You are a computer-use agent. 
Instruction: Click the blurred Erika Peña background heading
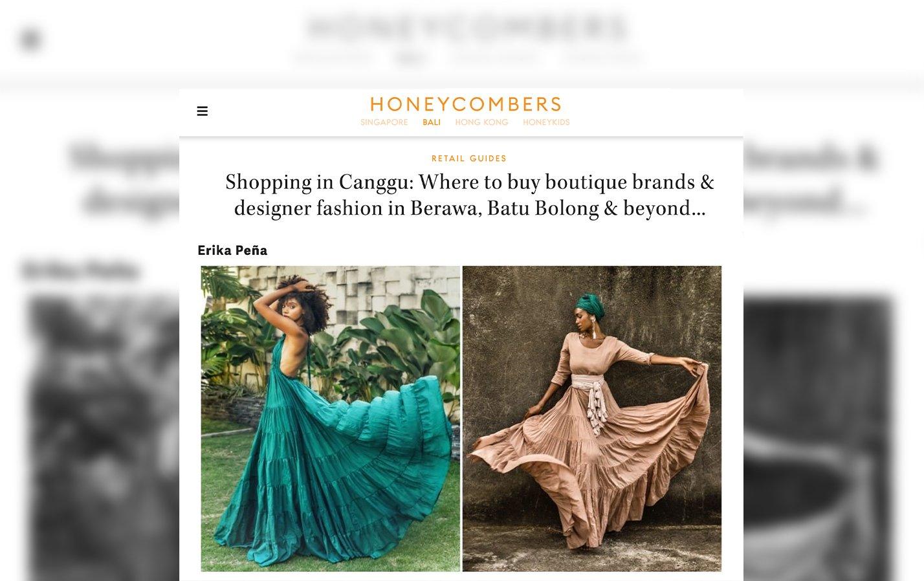80,270
